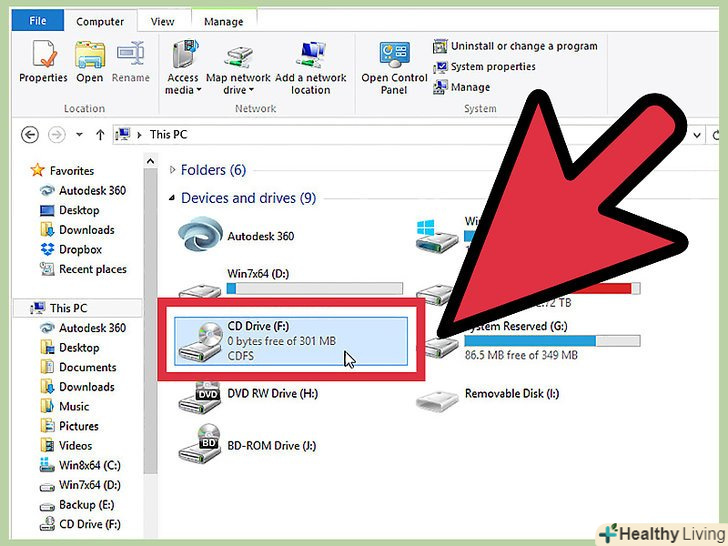The image size is (728, 546).
Task: Select the Autodesk 360 device icon
Action: point(201,234)
